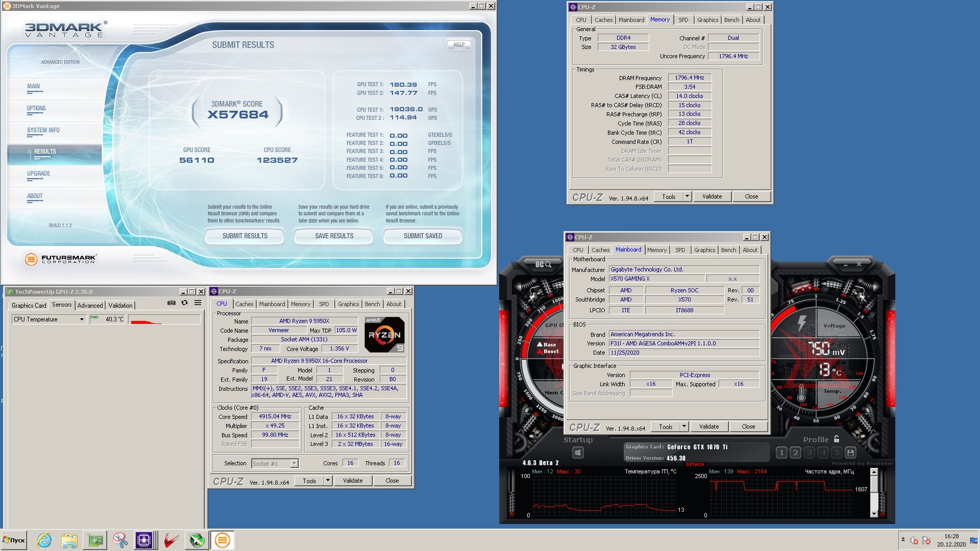Expand Tools dropdown arrow in the Memory window

687,196
